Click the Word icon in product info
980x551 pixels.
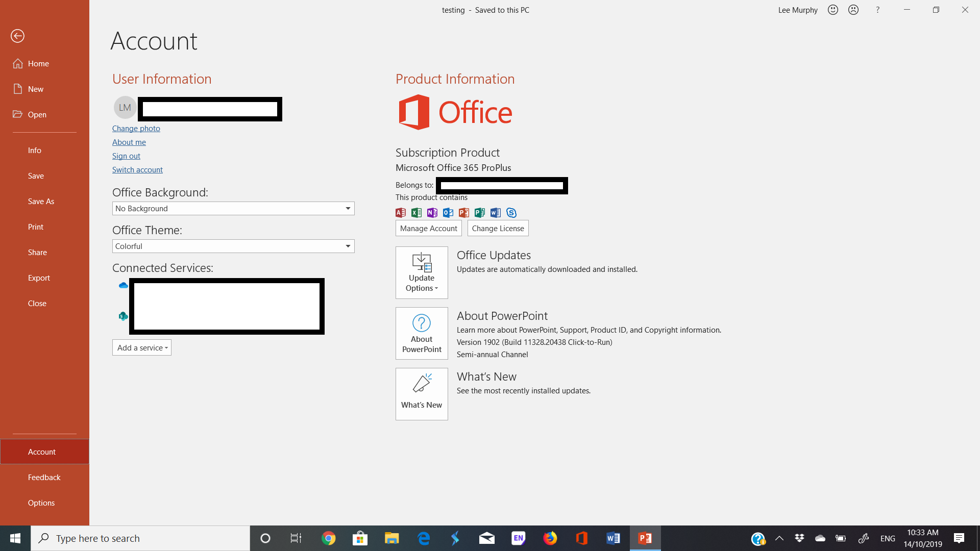tap(496, 213)
